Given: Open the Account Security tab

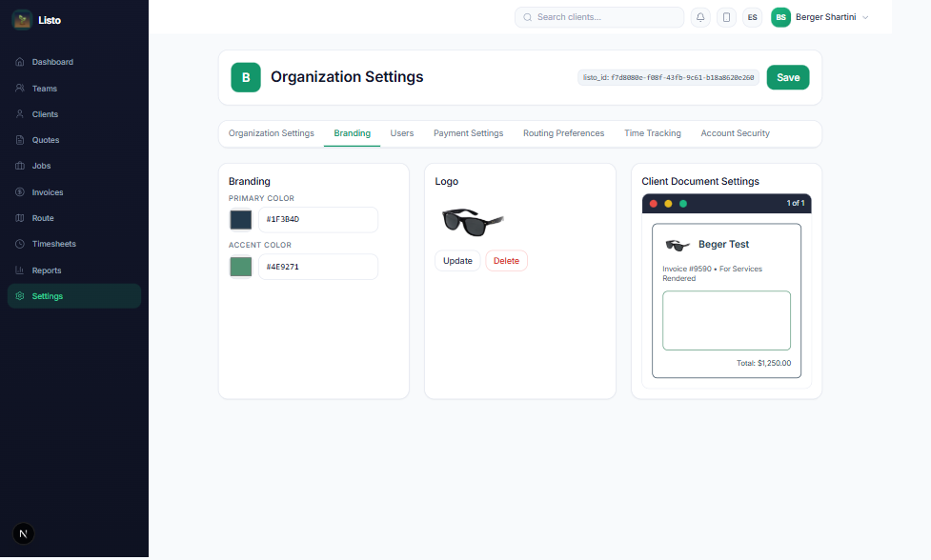Looking at the screenshot, I should tap(735, 133).
